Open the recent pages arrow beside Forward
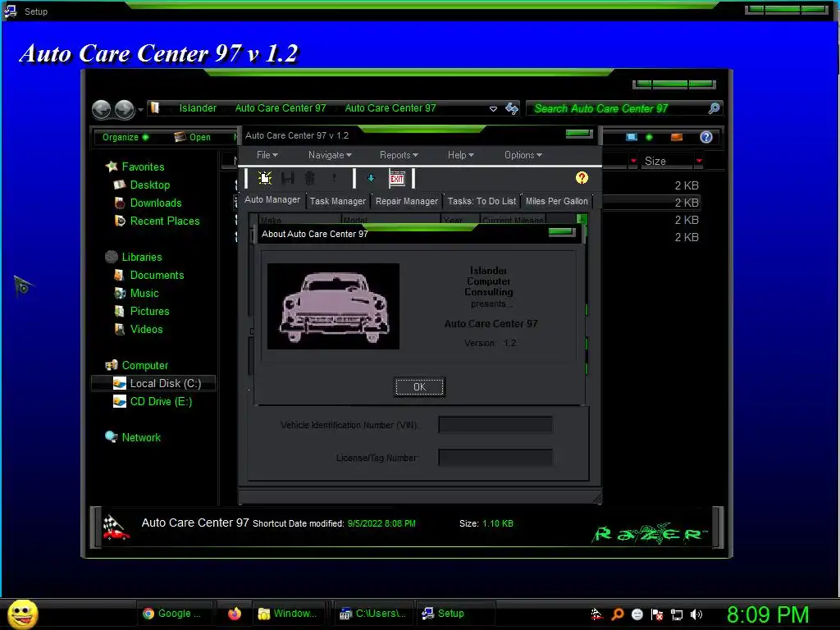The width and height of the screenshot is (840, 630). (x=140, y=110)
